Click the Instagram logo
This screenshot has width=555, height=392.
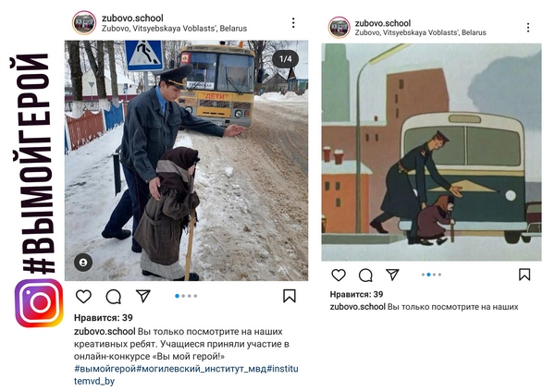pos(39,303)
